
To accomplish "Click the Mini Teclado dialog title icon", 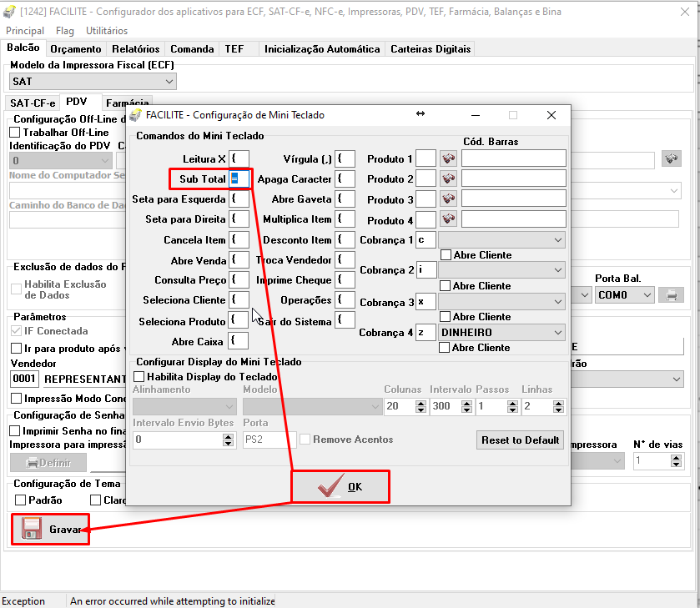I will pos(135,115).
